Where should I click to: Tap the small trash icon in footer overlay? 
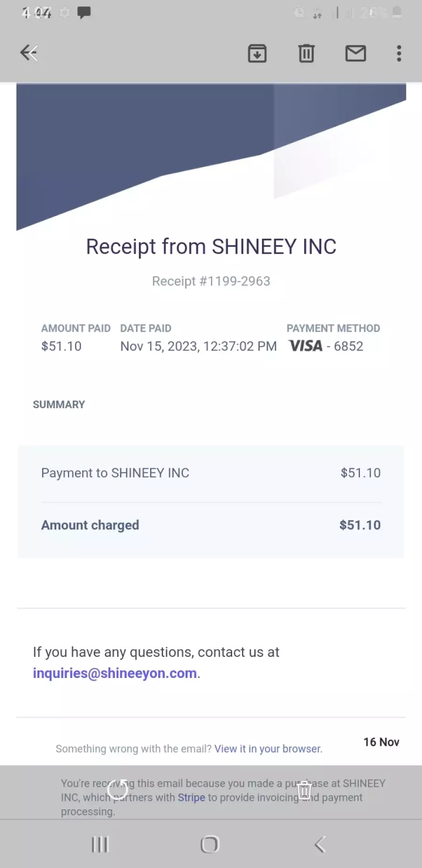pyautogui.click(x=304, y=790)
